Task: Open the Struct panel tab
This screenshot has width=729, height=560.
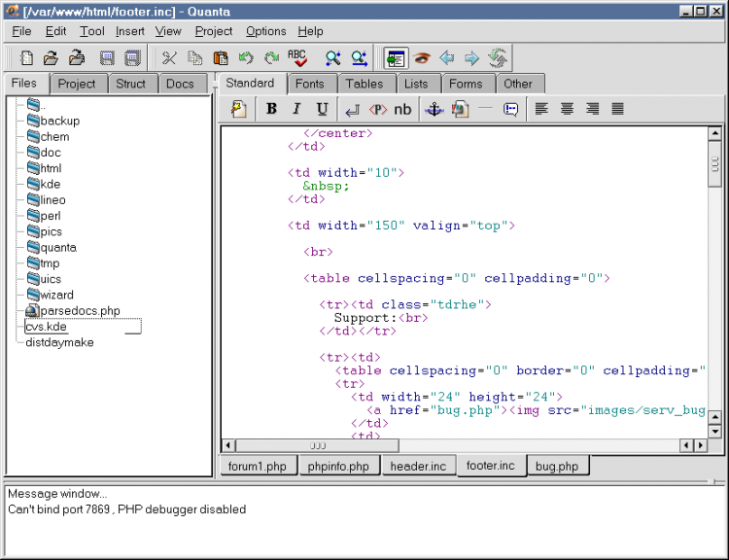Action: click(130, 84)
